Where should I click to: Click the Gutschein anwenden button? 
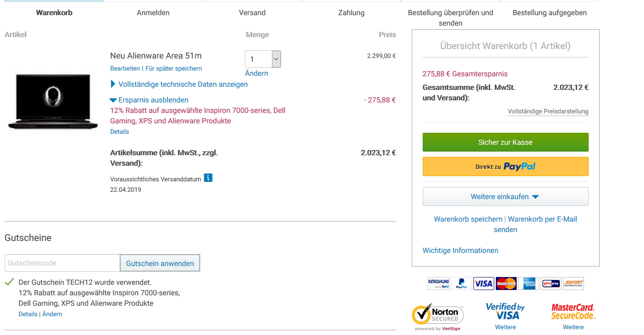coord(160,263)
